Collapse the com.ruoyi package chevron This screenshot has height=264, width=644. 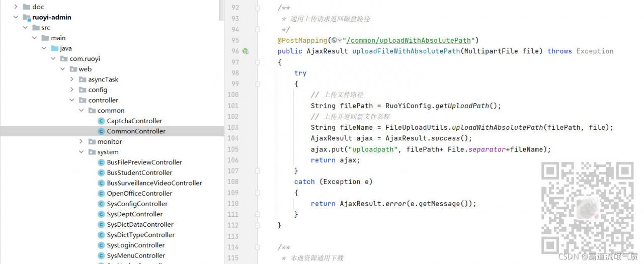coord(53,59)
